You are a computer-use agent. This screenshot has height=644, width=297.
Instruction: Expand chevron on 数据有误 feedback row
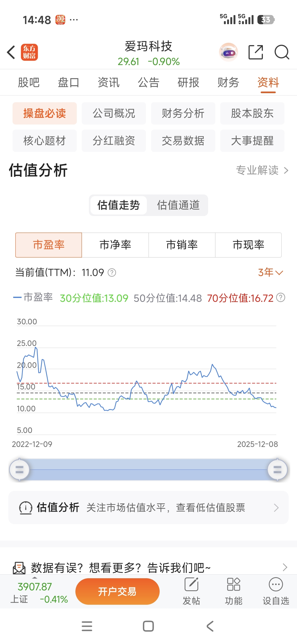point(285,568)
